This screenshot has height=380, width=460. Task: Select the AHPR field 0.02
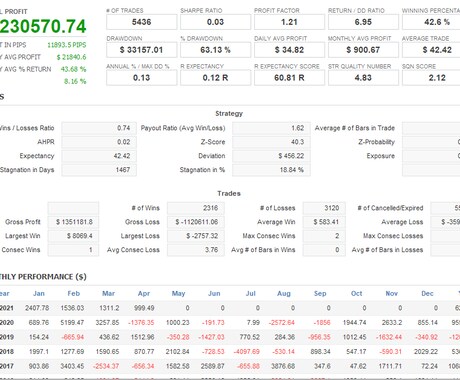(x=99, y=142)
